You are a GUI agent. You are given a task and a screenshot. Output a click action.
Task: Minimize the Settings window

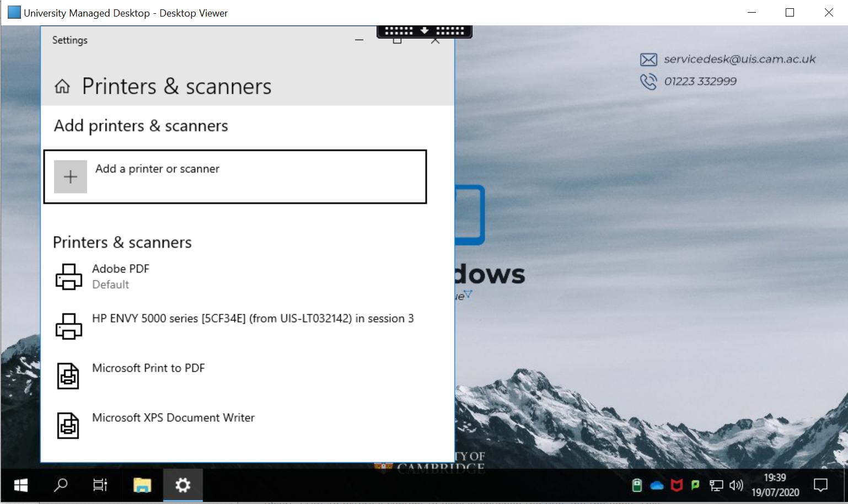click(359, 40)
